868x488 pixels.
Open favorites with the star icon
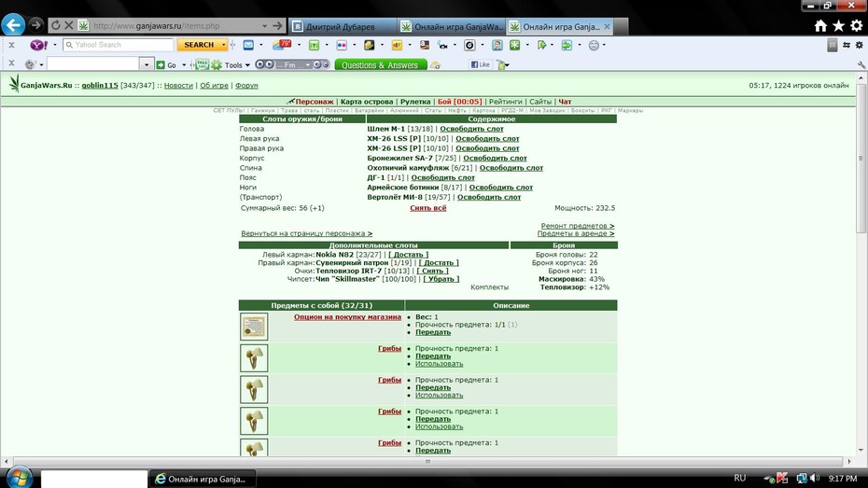click(839, 25)
